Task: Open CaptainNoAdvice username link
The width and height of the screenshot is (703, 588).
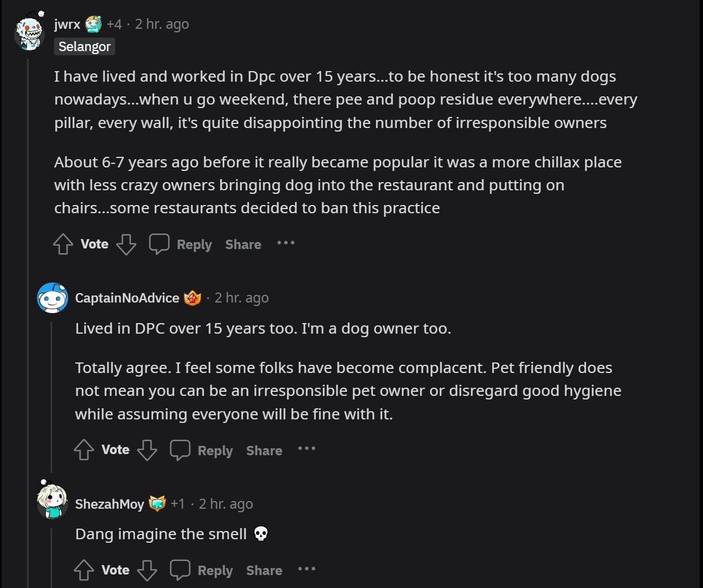Action: [127, 298]
